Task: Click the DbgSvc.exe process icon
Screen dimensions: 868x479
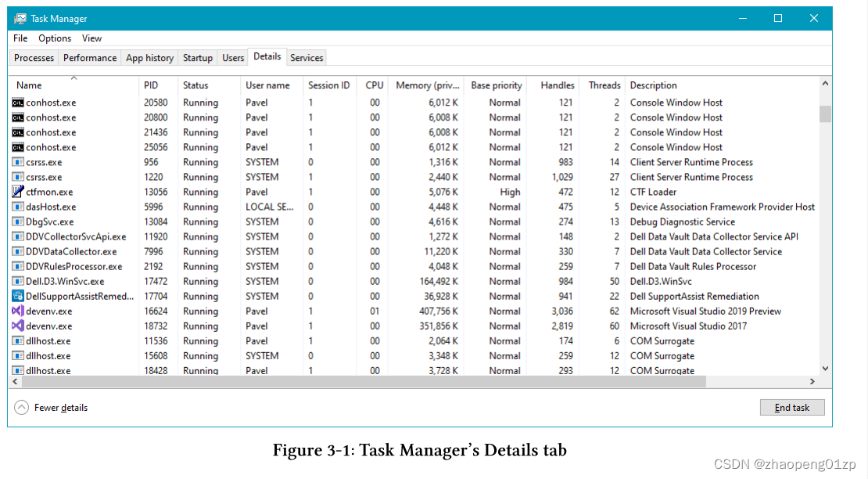Action: 18,222
